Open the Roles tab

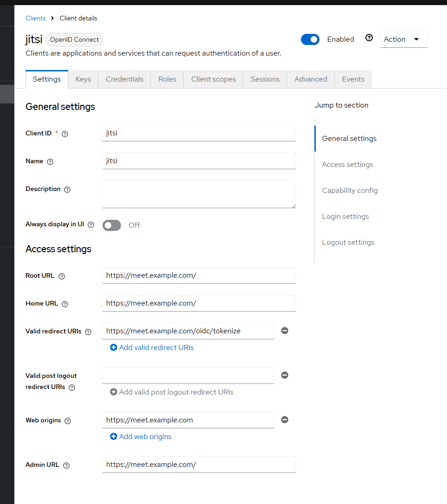click(167, 79)
